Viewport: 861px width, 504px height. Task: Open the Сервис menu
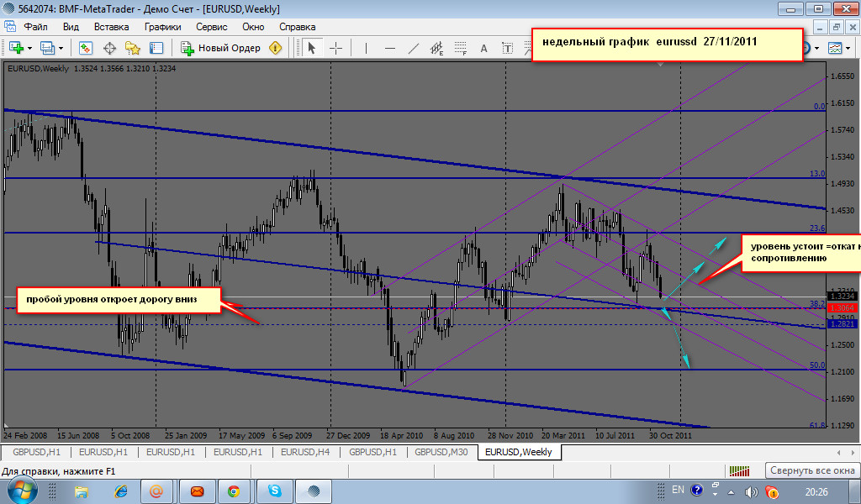211,27
